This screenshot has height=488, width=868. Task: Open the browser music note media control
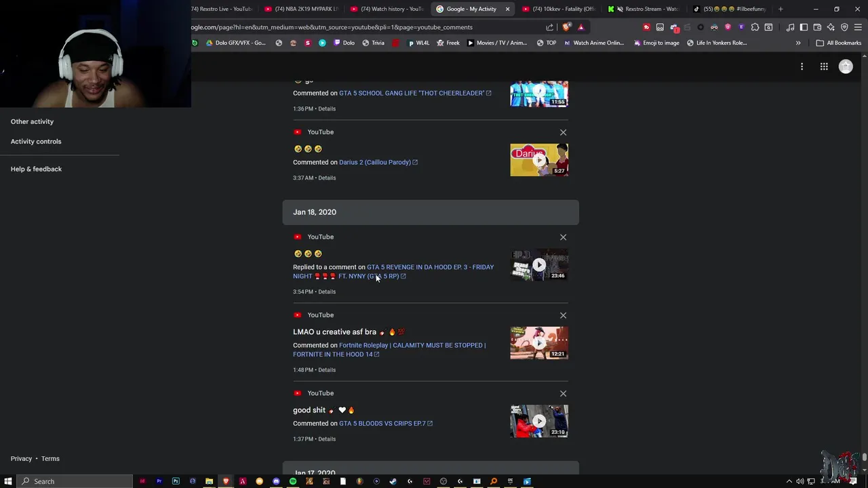point(790,27)
